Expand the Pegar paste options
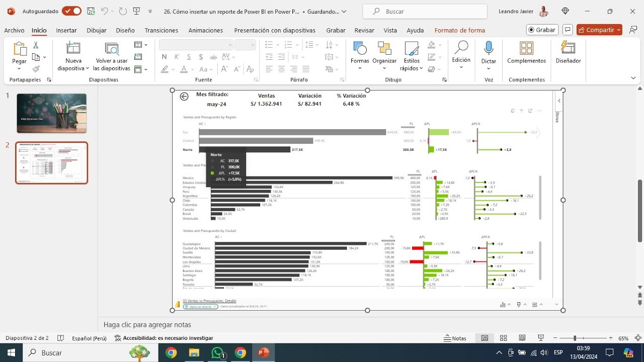Screen dimensions: 644x362 [19, 68]
